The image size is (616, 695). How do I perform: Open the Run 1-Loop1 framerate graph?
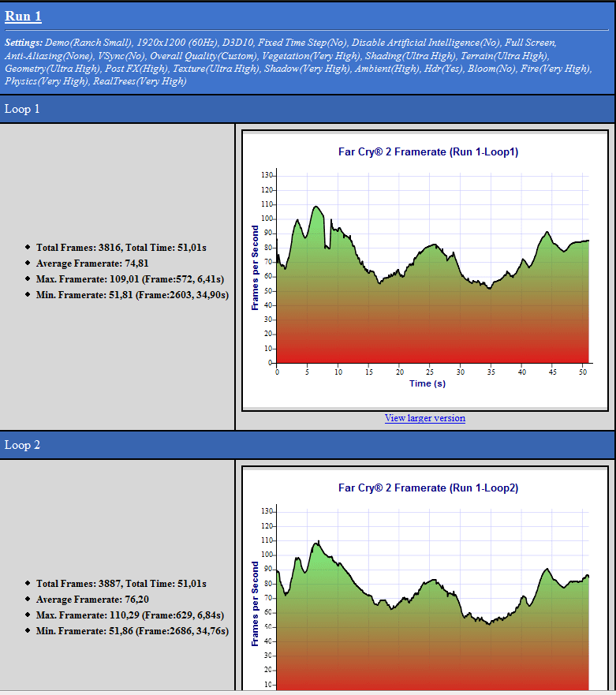[425, 271]
